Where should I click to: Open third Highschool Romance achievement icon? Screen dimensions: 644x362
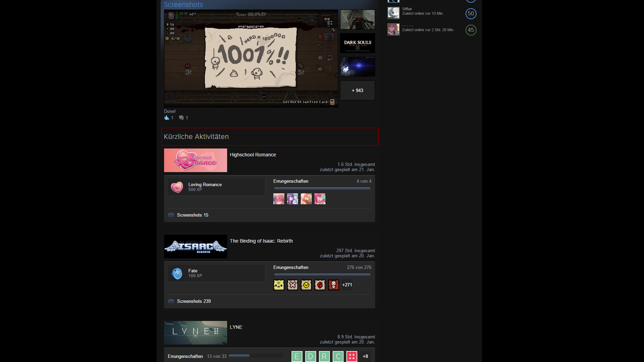(306, 199)
